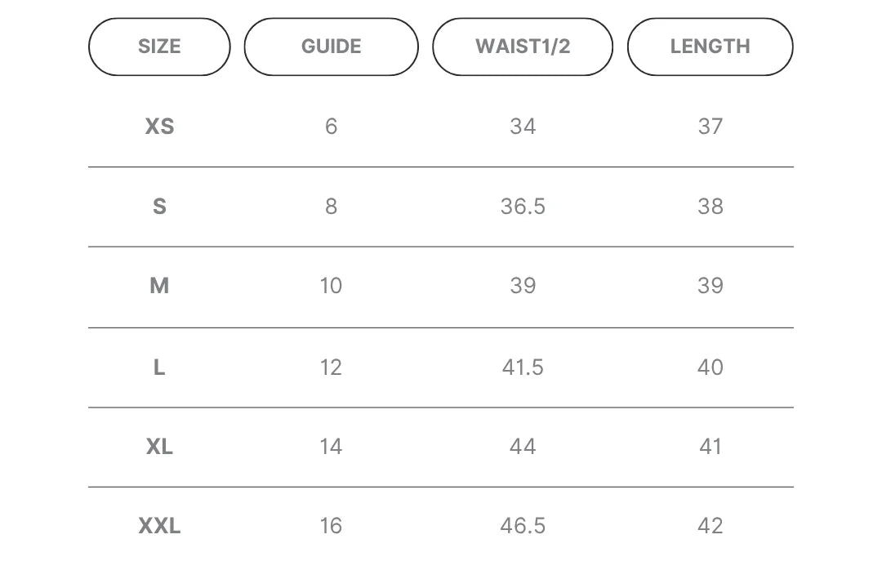Click length value 37 in XS row
The height and width of the screenshot is (588, 882).
pos(710,127)
